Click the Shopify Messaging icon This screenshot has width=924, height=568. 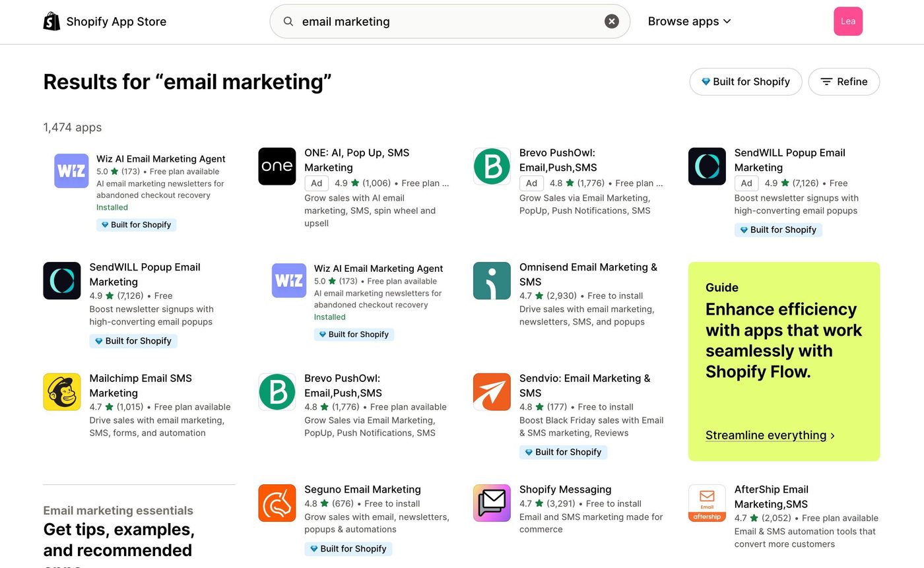coord(492,503)
